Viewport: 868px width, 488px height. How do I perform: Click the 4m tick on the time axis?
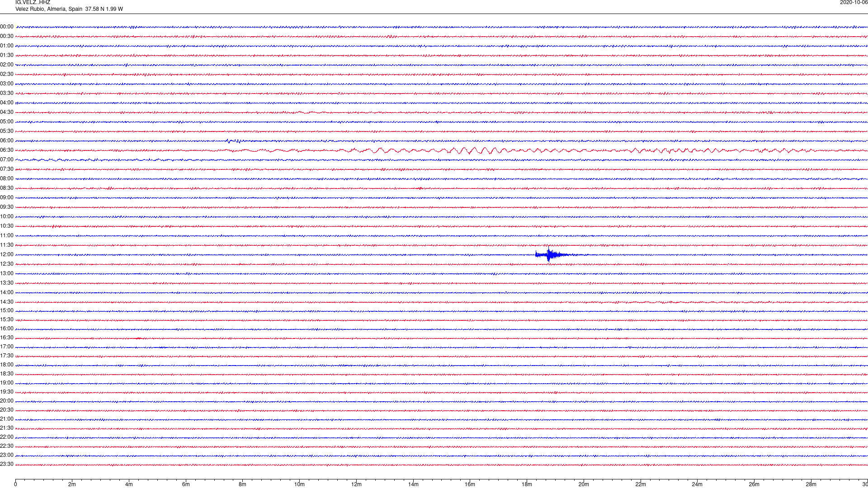pyautogui.click(x=129, y=484)
